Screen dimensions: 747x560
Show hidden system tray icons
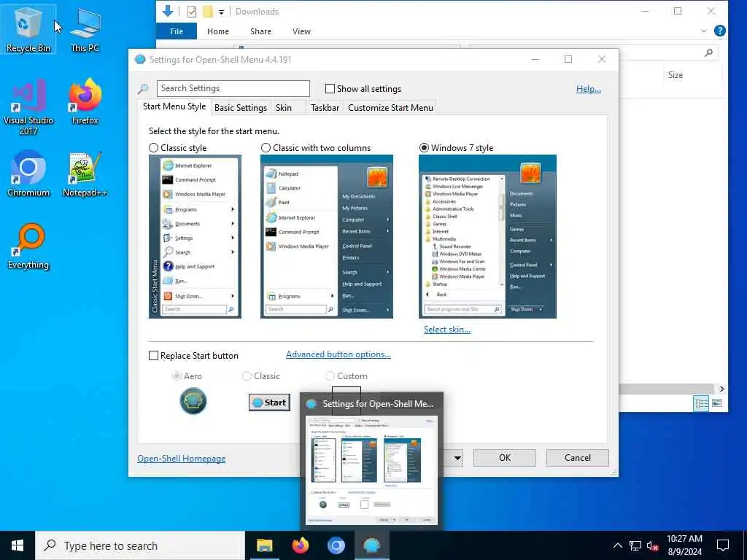(617, 545)
